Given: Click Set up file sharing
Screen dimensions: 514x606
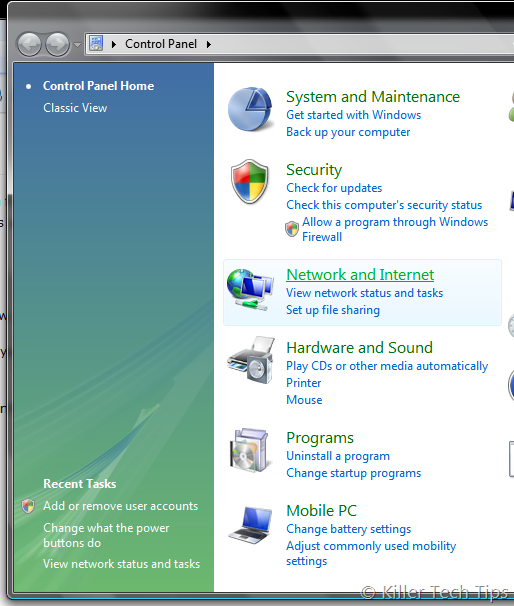Looking at the screenshot, I should pyautogui.click(x=333, y=310).
